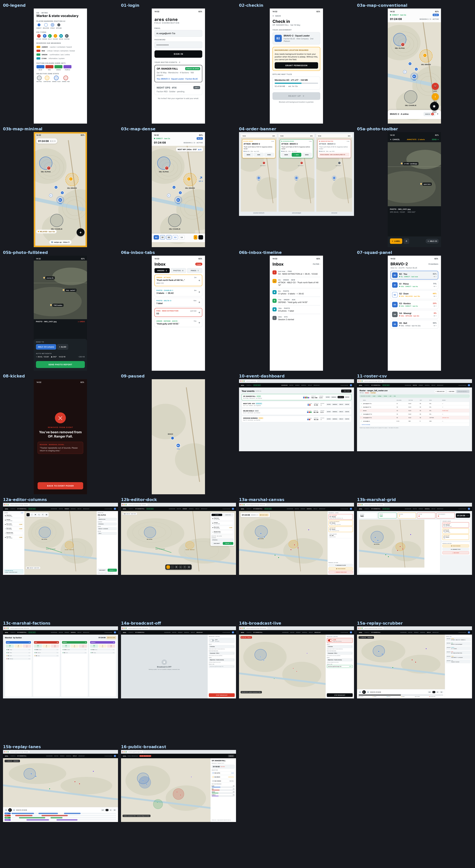Click the timeline scrubber bar in 15a-replay-scrubber

pyautogui.click(x=401, y=695)
